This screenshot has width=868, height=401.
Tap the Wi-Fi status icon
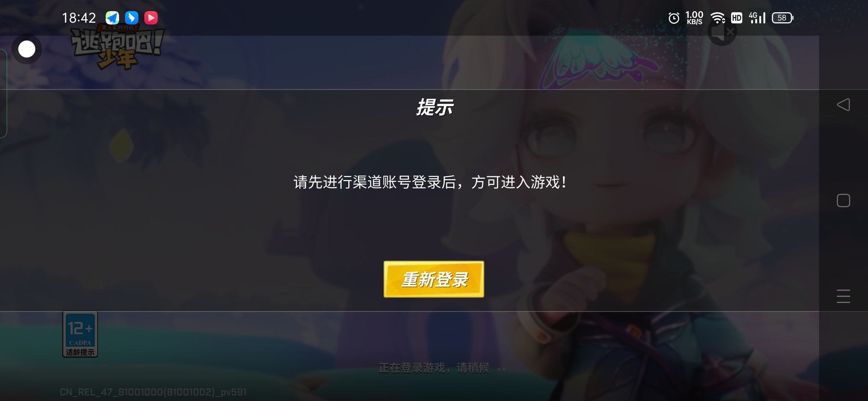tap(718, 18)
